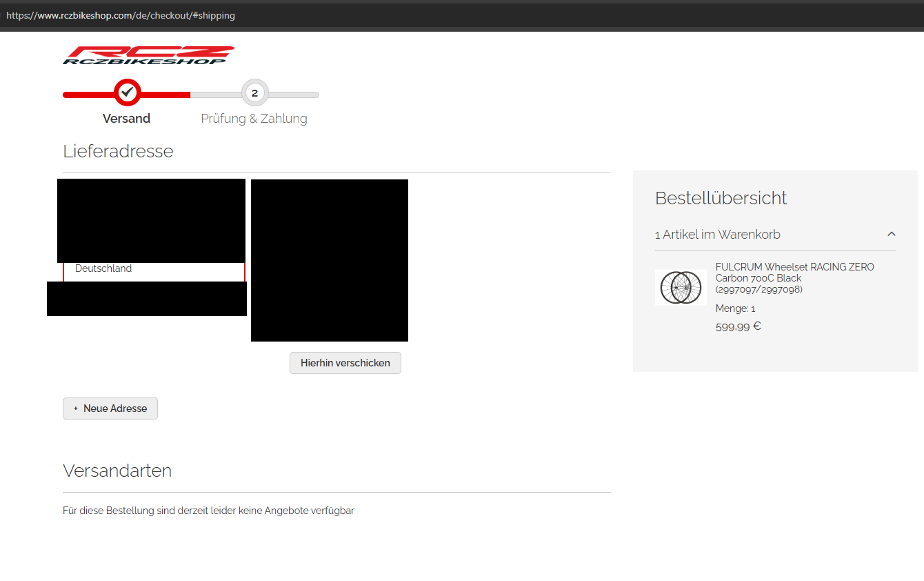This screenshot has width=924, height=581.
Task: Select the 'Versand' step label
Action: (x=126, y=119)
